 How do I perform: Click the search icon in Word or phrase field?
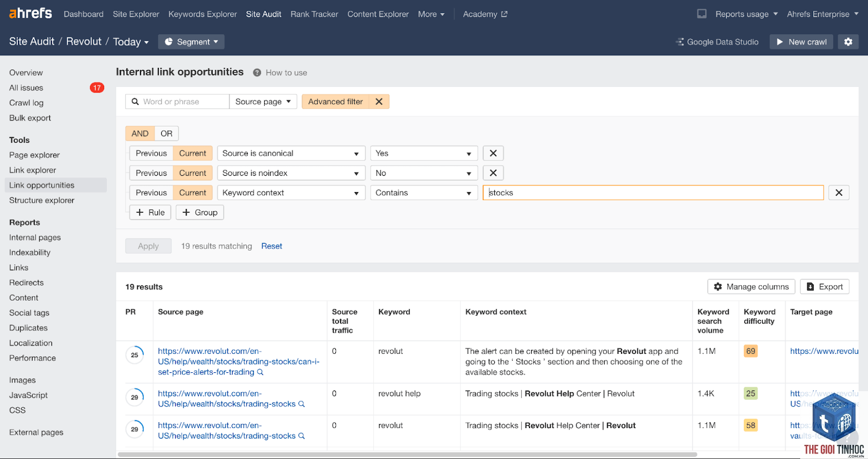(x=135, y=101)
